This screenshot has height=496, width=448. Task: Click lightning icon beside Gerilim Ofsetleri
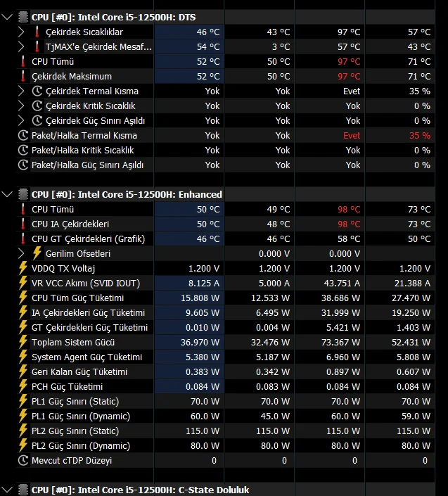[x=37, y=253]
